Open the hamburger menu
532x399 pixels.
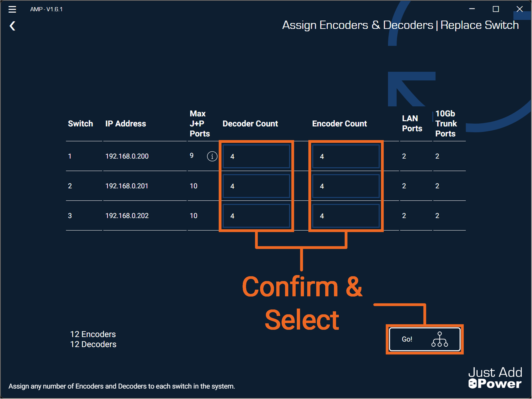coord(12,9)
